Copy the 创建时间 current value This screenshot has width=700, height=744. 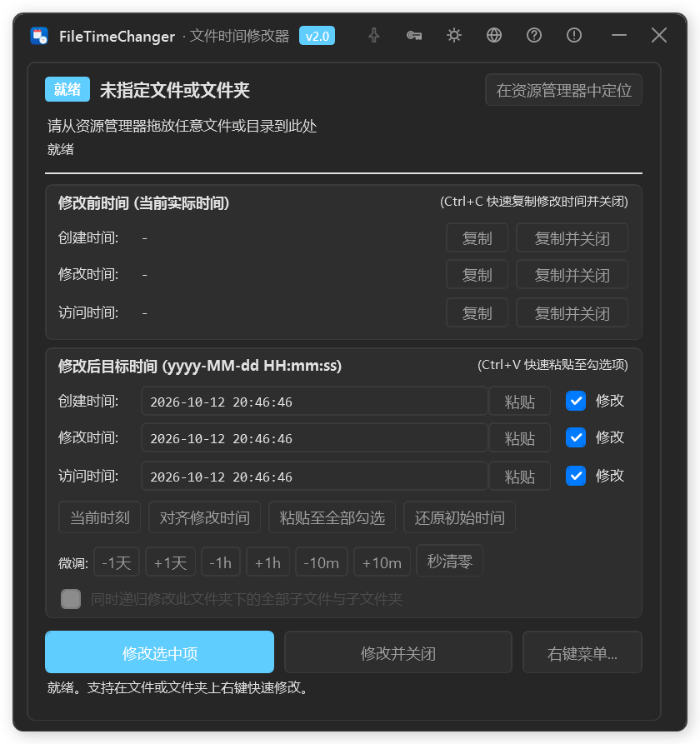coord(477,237)
